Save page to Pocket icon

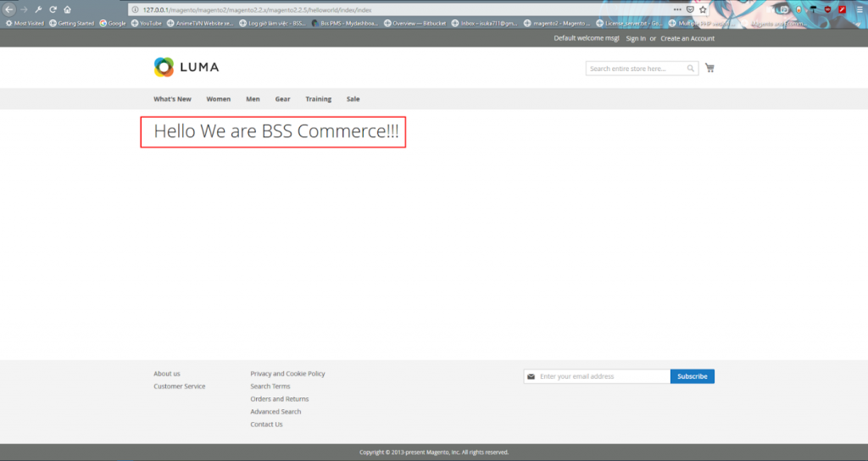pos(690,9)
